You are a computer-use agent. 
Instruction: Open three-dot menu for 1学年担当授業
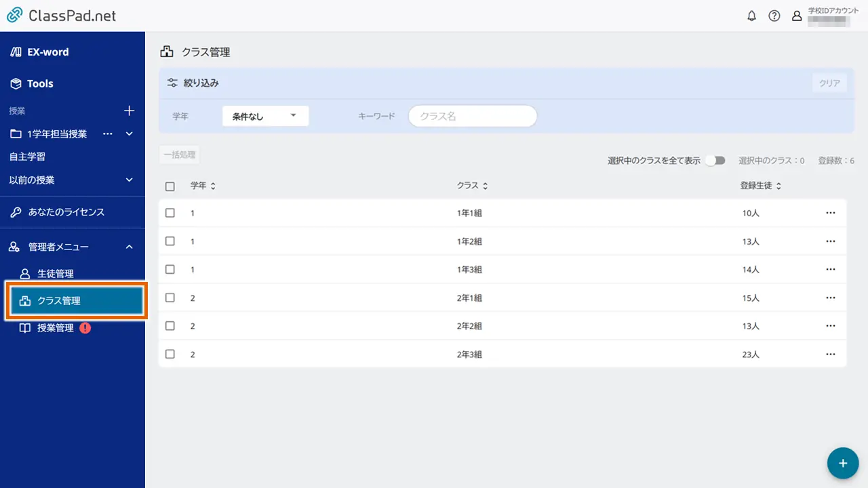point(107,134)
